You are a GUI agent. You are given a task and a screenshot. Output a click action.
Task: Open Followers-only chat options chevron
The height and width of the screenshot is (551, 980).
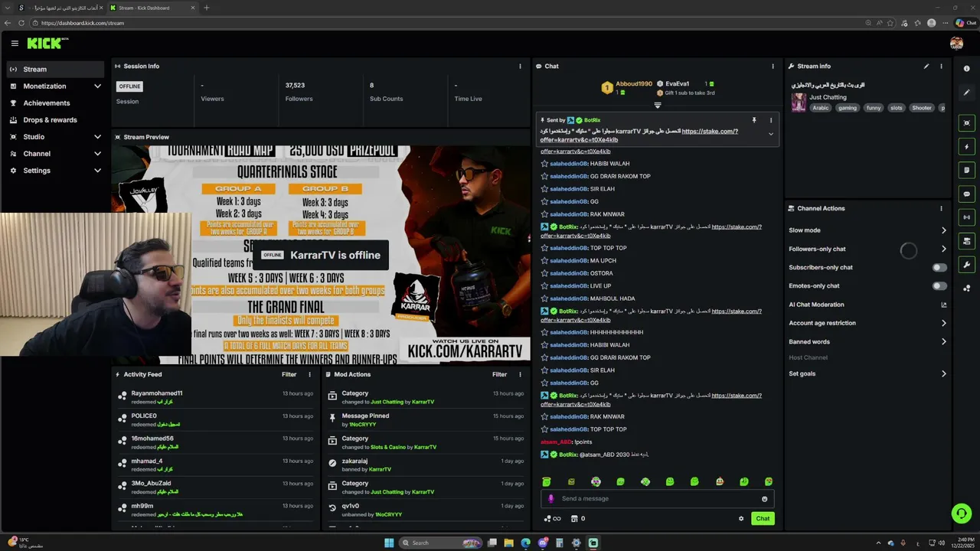943,249
